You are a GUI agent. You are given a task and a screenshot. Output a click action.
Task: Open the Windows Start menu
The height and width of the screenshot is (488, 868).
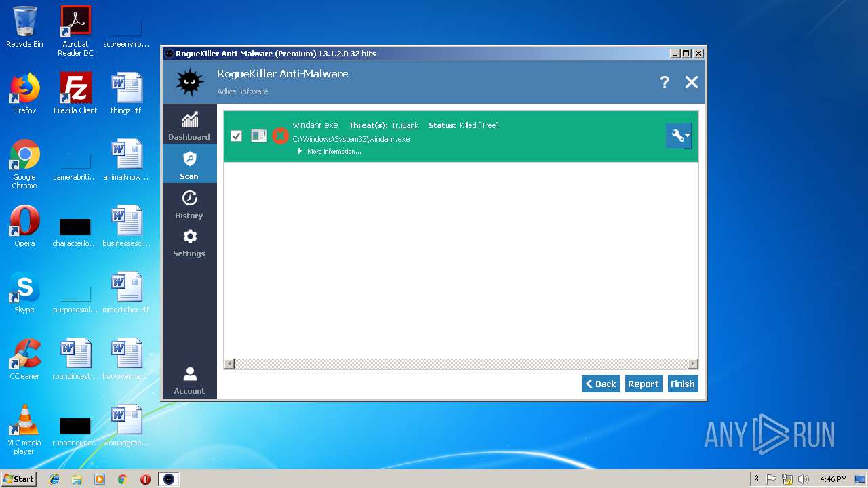(19, 479)
